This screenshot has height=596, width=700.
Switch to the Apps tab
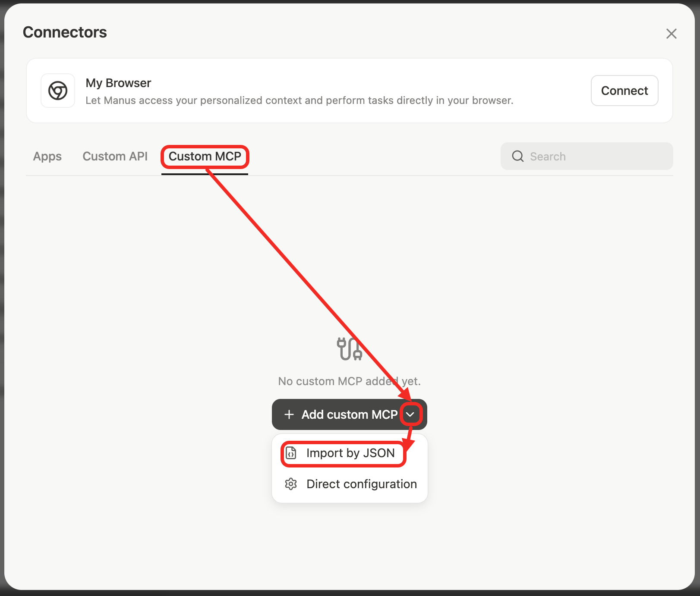tap(47, 156)
